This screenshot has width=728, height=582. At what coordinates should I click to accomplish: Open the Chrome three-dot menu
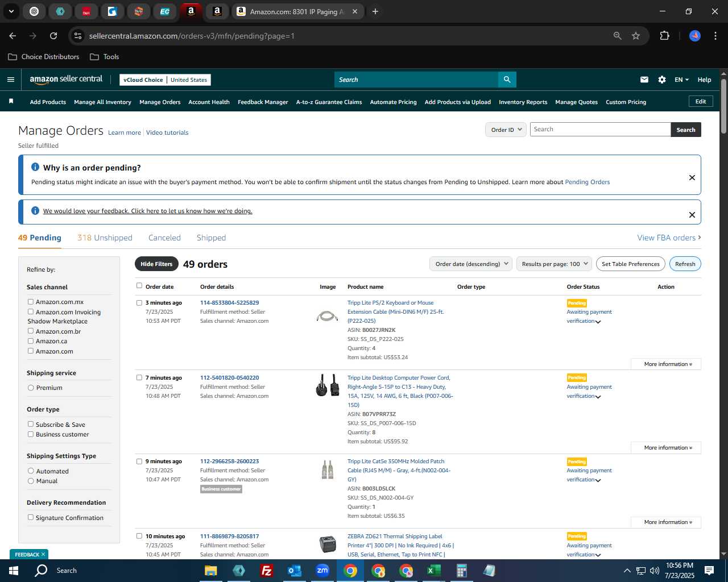(715, 36)
